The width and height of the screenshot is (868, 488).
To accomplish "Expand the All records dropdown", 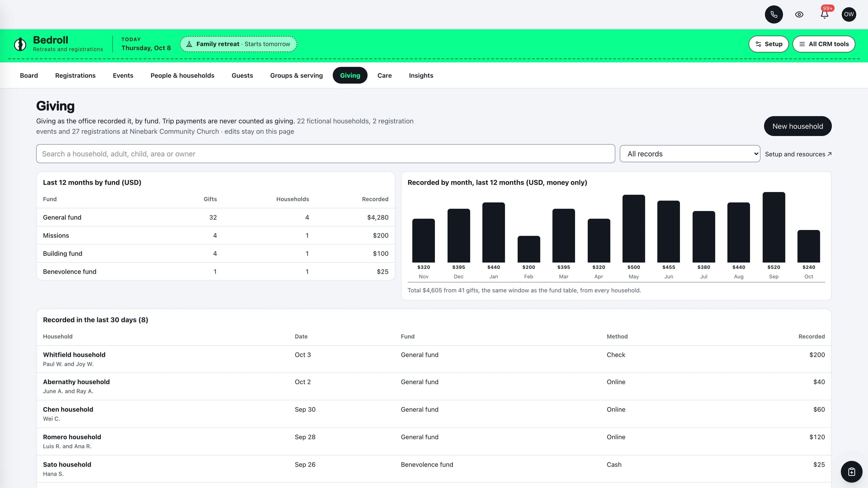I will click(690, 154).
